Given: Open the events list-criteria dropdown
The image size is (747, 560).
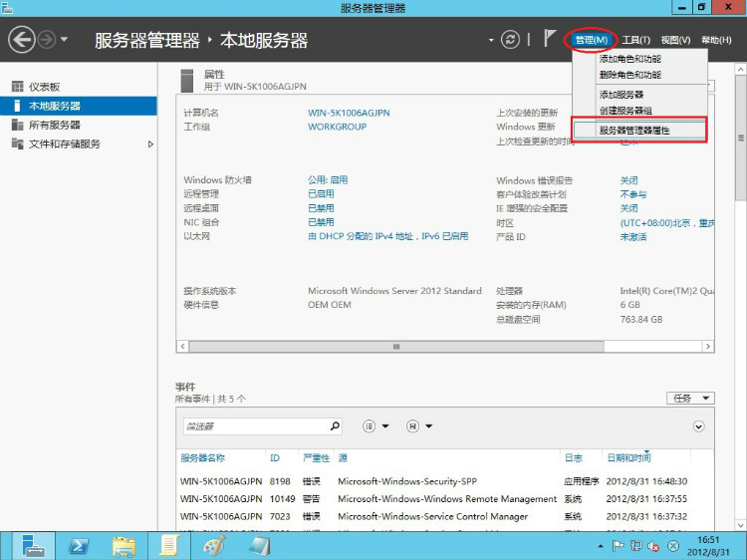Looking at the screenshot, I should tap(374, 426).
